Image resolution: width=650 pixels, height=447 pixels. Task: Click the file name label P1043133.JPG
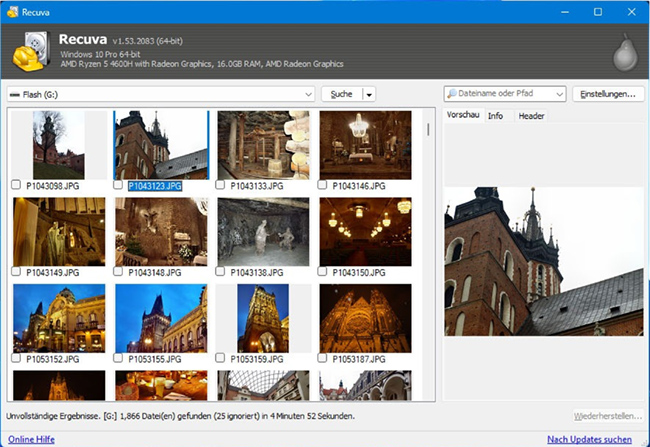pyautogui.click(x=257, y=186)
